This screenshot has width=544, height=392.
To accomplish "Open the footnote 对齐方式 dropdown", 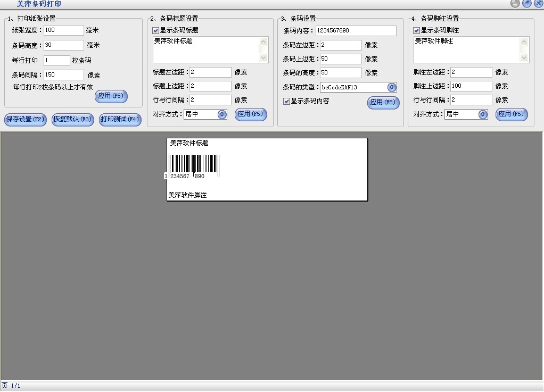I will 483,114.
